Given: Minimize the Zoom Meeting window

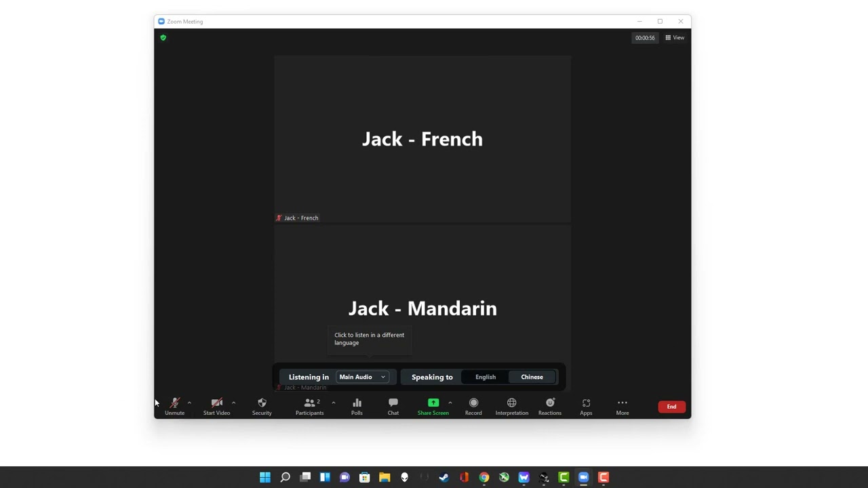Looking at the screenshot, I should pos(639,21).
